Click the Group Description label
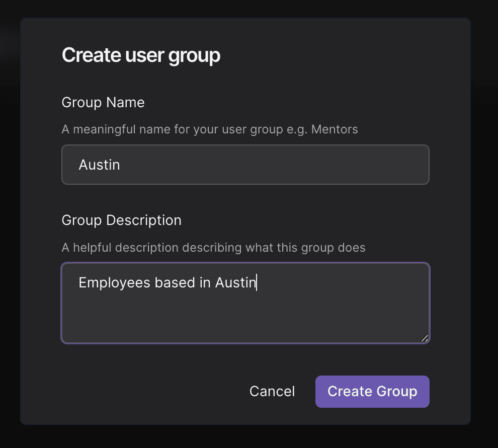This screenshot has height=448, width=498. click(122, 220)
